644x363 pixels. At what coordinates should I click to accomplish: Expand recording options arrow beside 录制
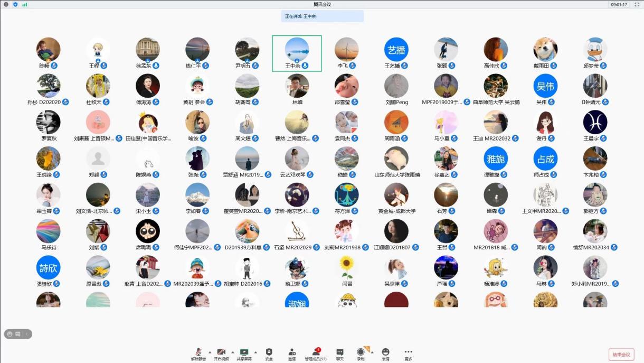(x=371, y=352)
